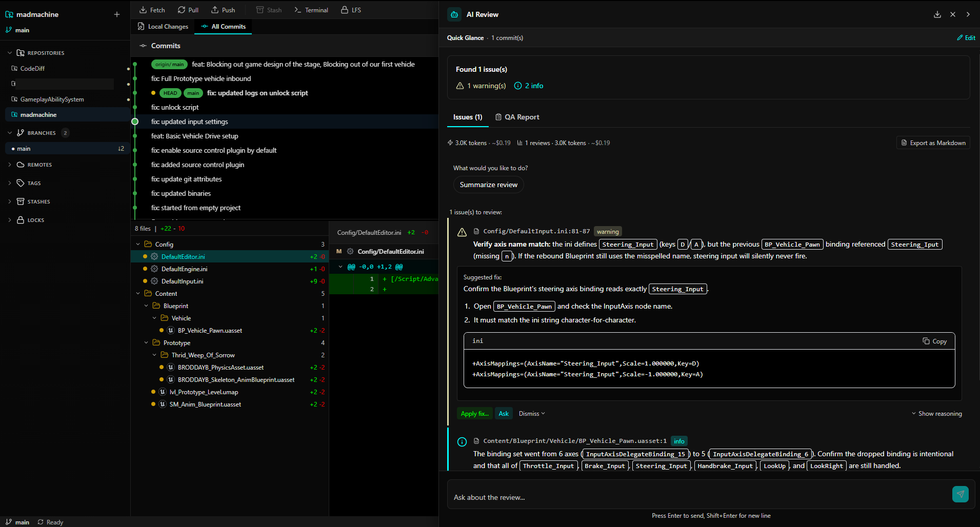
Task: Show reasoning for the warning issue
Action: point(936,414)
